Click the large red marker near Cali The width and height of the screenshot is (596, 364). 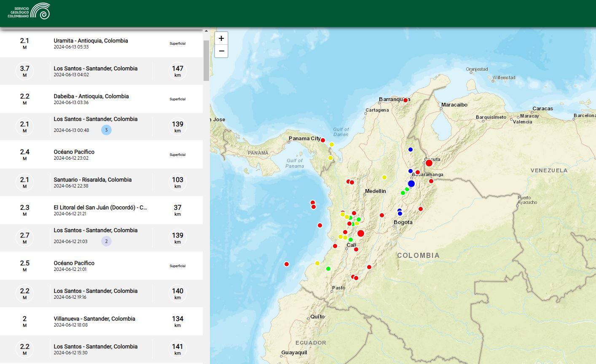coord(360,233)
